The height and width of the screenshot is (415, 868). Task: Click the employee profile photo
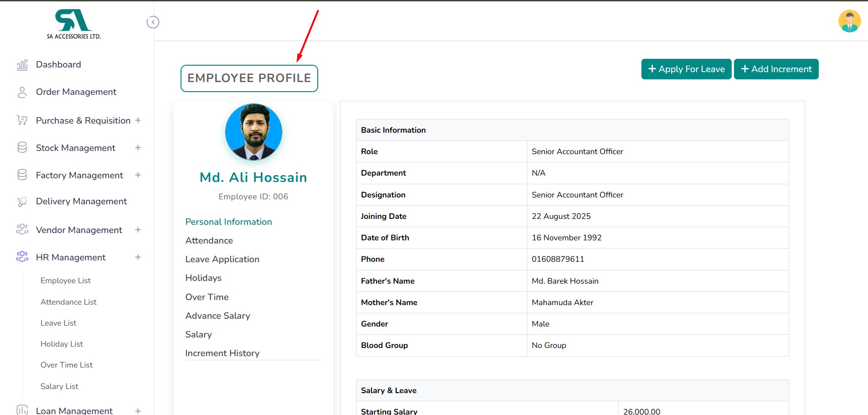coord(253,132)
